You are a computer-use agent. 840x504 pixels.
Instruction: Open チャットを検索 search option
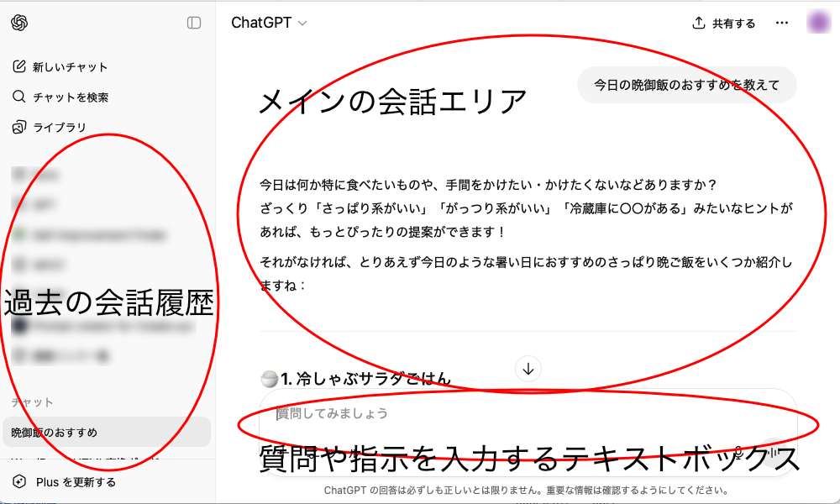point(71,97)
